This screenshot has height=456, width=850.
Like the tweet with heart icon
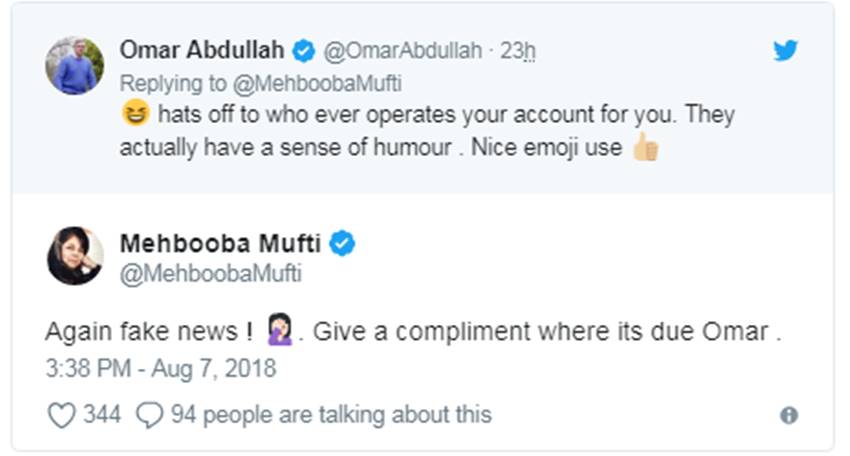pos(61,414)
